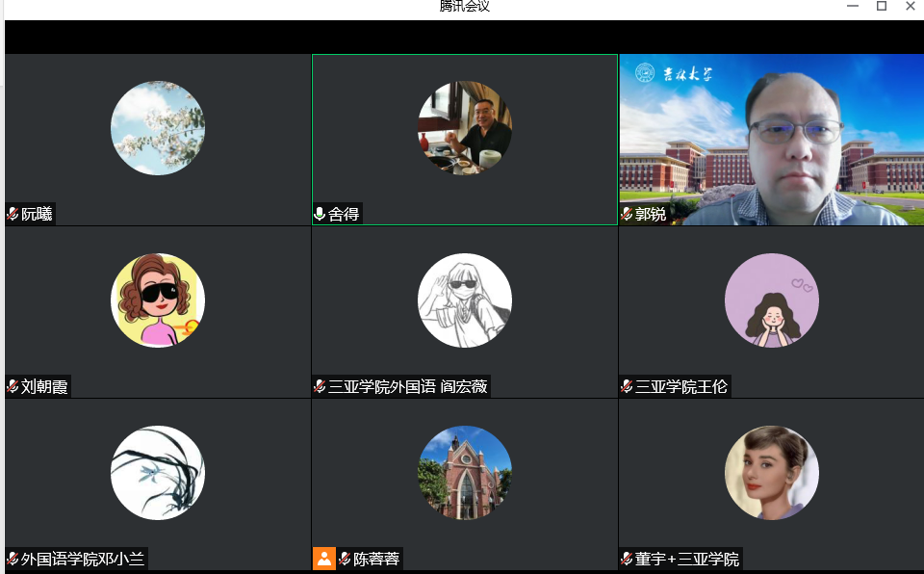The image size is (924, 574).
Task: Click the 腾讯会议 window title
Action: [x=464, y=6]
